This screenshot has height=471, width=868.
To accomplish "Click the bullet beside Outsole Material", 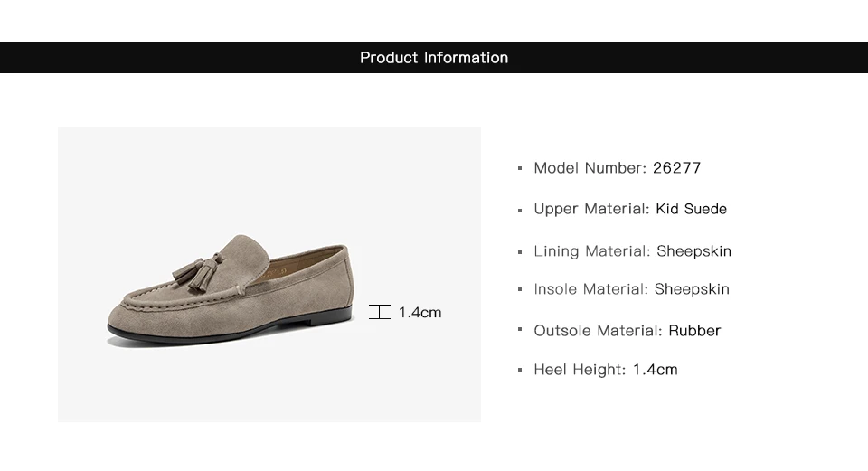I will pos(520,332).
